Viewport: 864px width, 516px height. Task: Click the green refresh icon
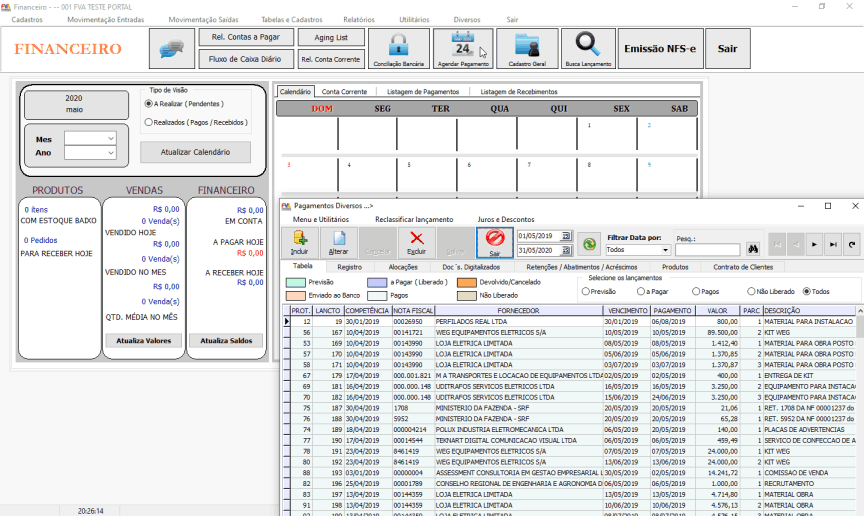(x=591, y=242)
